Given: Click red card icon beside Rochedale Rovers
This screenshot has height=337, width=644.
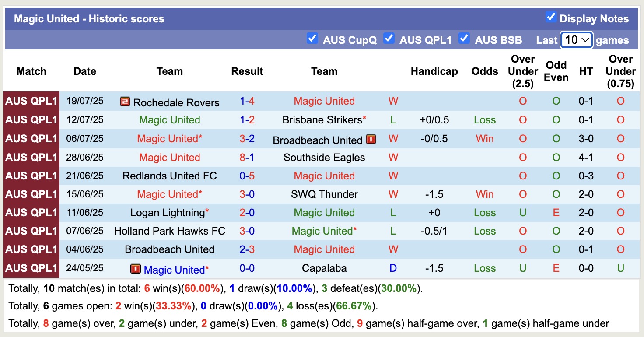Looking at the screenshot, I should point(125,102).
